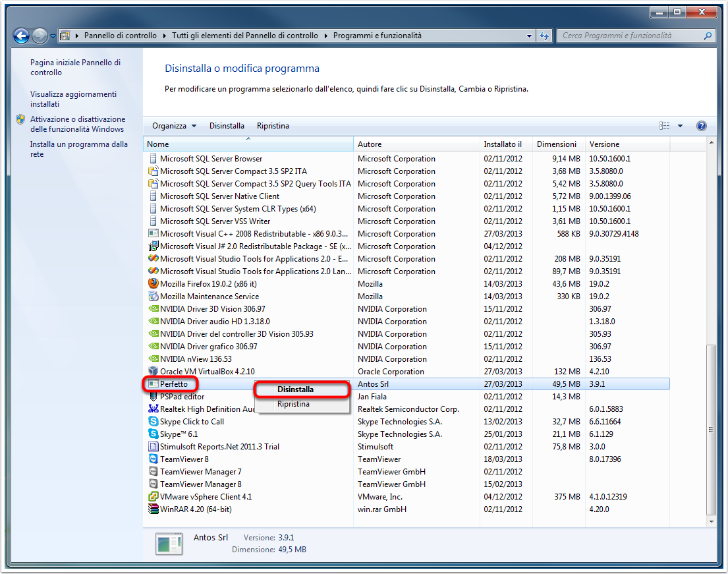
Task: Expand the arrow after Tutti gli elementi
Action: (326, 36)
